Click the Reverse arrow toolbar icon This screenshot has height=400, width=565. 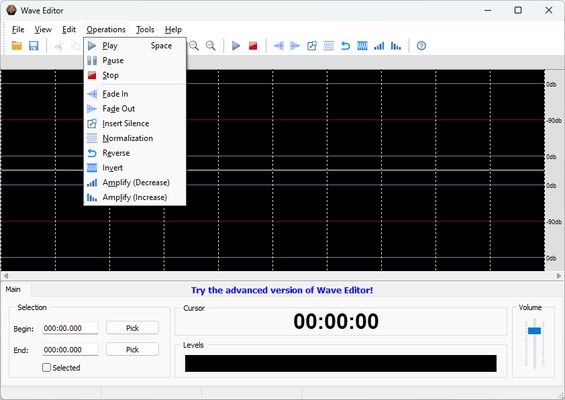coord(346,46)
